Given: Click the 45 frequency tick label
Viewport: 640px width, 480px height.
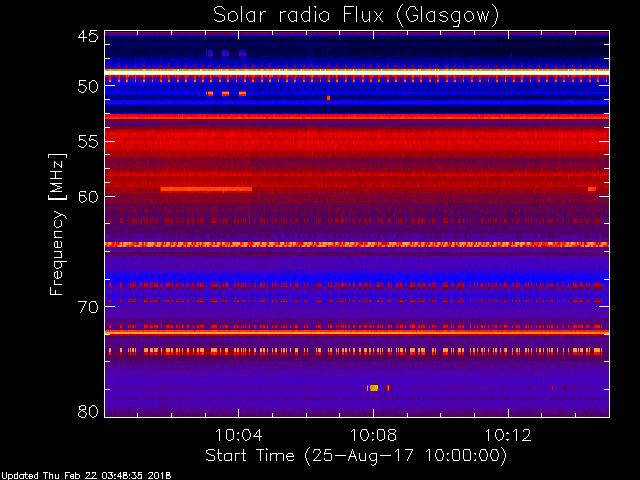Looking at the screenshot, I should (88, 36).
